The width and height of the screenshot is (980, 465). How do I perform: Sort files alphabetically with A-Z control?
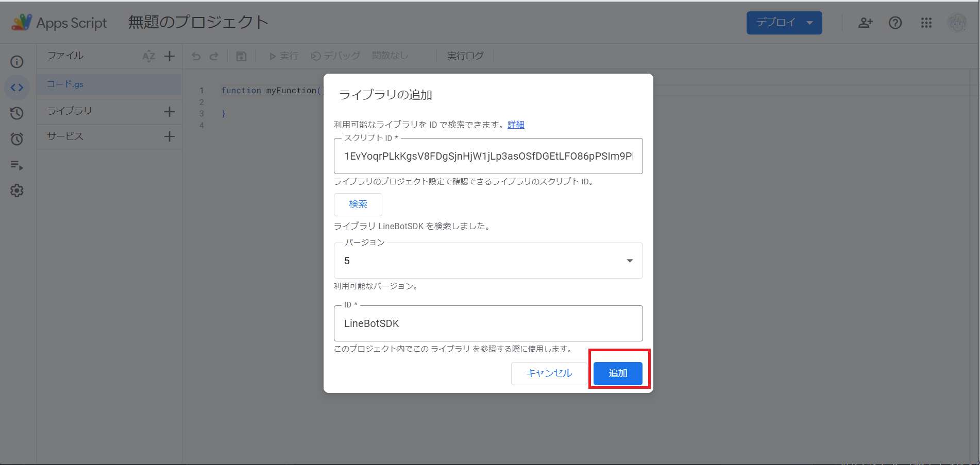148,57
